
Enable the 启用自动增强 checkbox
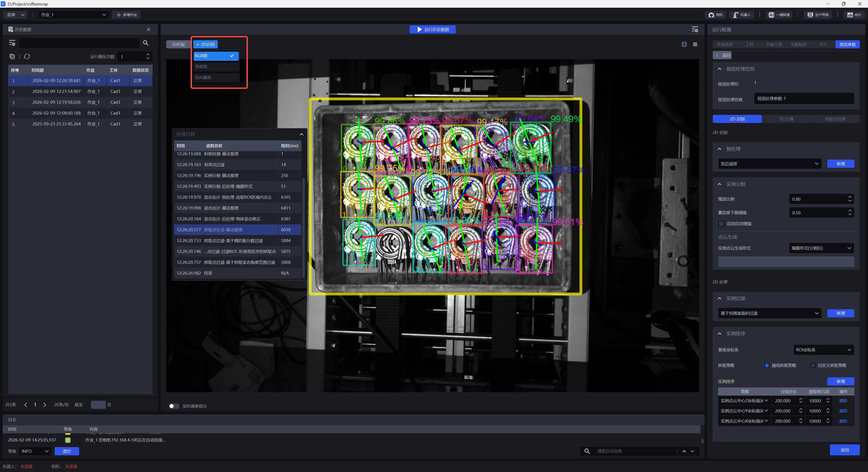(x=721, y=224)
